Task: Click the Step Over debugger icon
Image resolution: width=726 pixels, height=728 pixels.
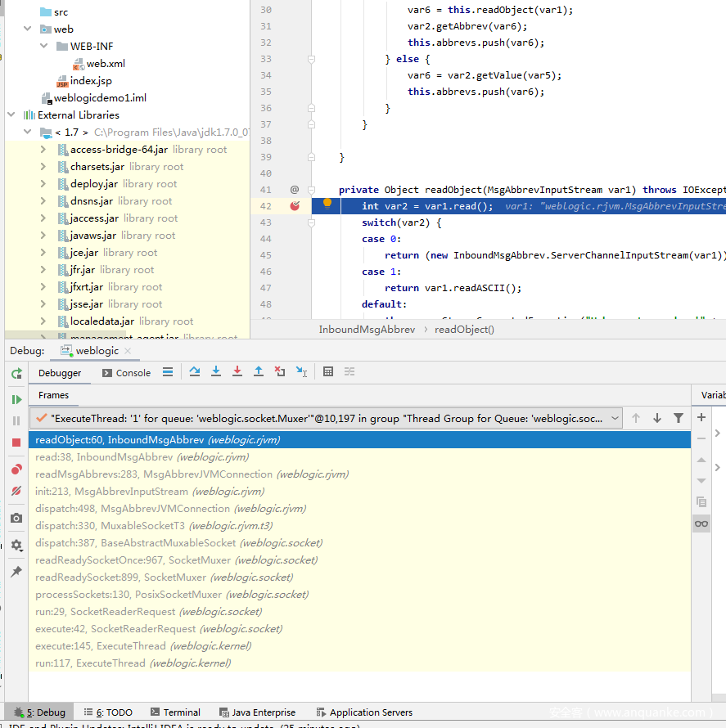Action: click(195, 371)
